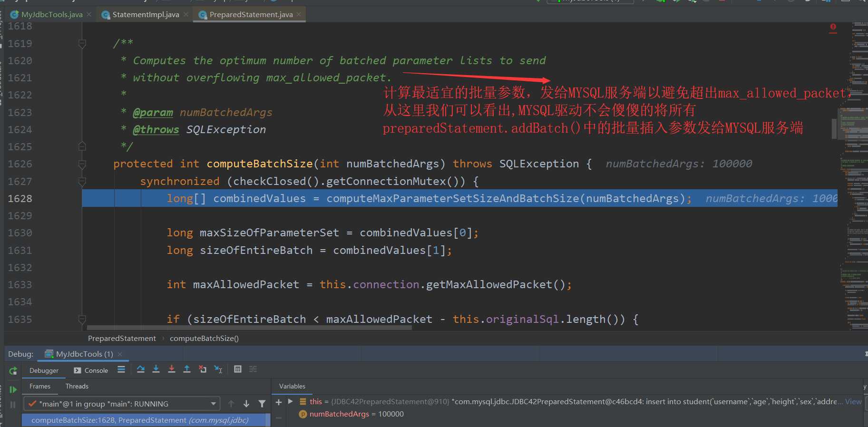Click @param tag in Javadoc
This screenshot has height=427, width=868.
[x=153, y=113]
